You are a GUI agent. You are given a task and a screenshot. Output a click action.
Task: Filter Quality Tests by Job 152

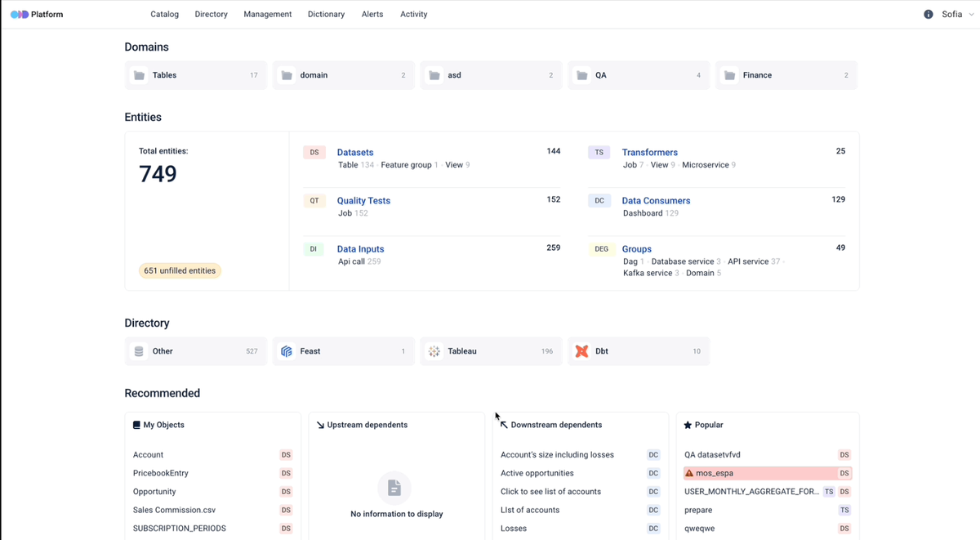(x=353, y=213)
